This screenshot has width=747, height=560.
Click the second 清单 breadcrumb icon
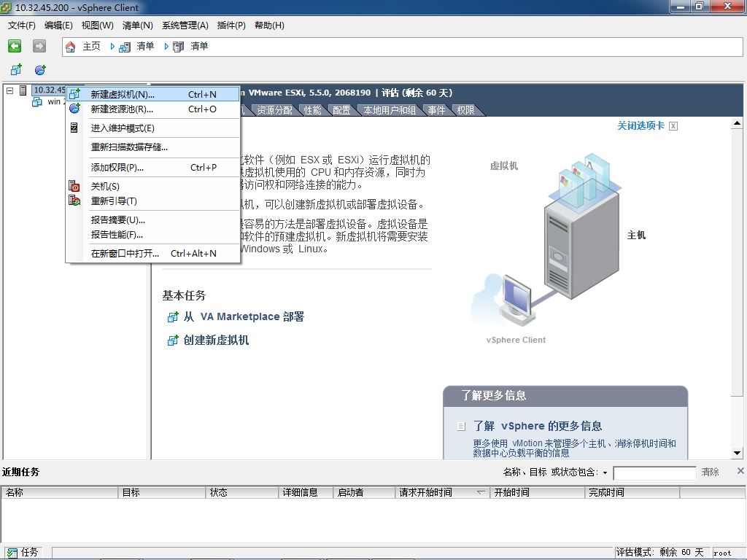[x=178, y=47]
